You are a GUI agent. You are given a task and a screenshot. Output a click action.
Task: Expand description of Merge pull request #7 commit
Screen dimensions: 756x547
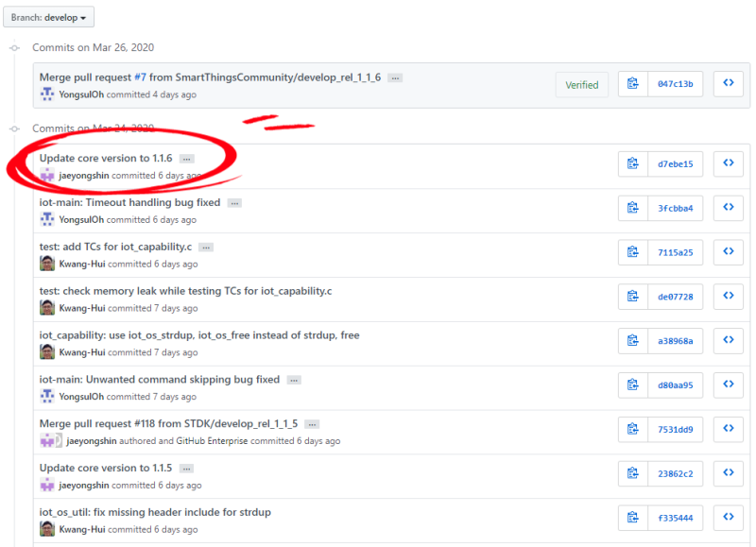395,78
